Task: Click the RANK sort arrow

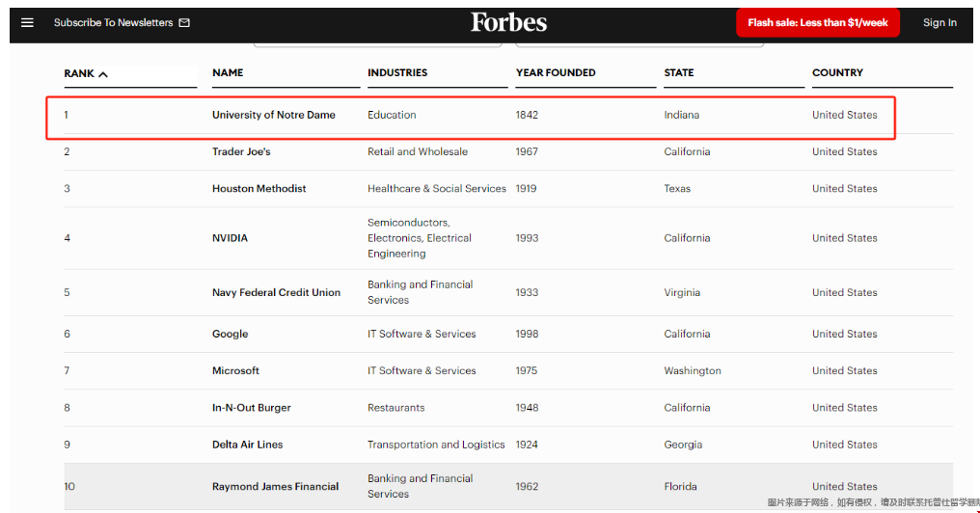Action: [x=103, y=74]
